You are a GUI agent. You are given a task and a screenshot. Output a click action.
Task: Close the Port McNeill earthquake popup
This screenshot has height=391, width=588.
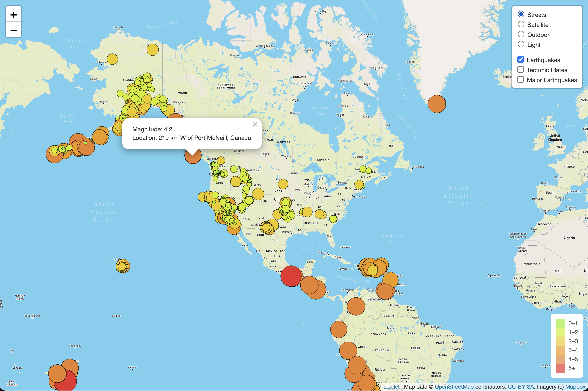pyautogui.click(x=255, y=124)
